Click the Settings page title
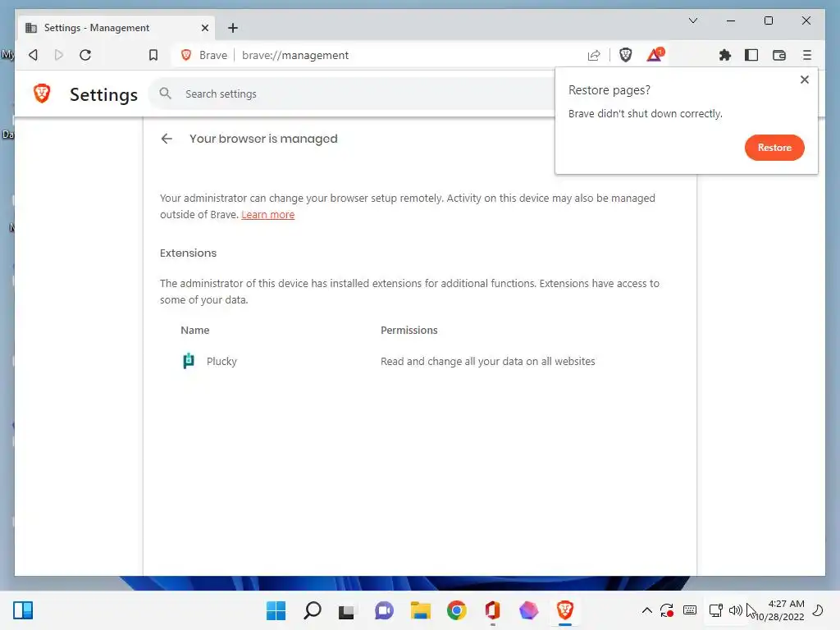The image size is (840, 630). click(x=103, y=95)
